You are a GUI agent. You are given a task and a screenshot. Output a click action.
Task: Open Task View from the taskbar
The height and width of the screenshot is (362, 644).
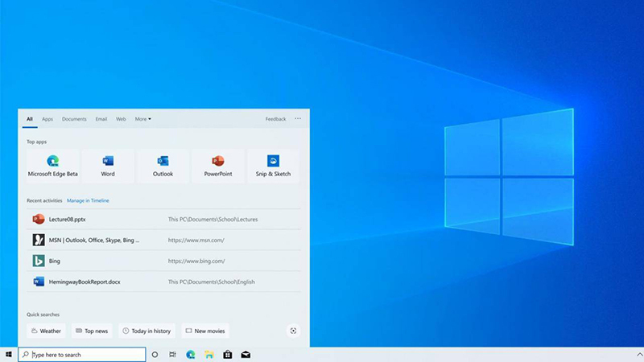[x=172, y=355]
